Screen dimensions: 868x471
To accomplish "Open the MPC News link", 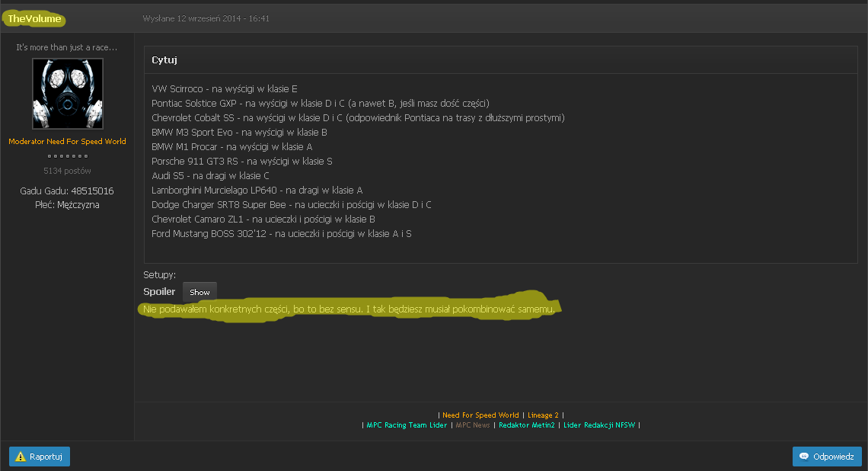I will point(473,425).
